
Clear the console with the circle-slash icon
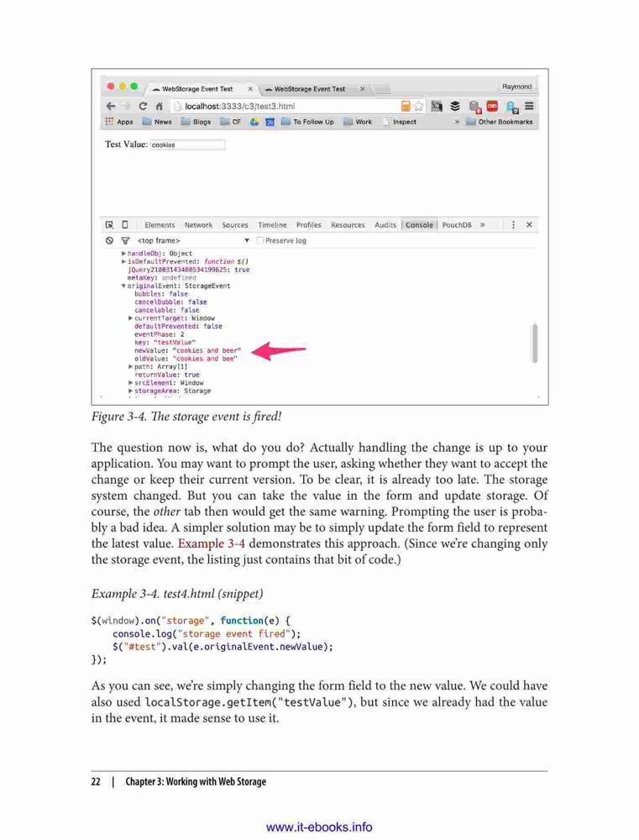tap(109, 240)
